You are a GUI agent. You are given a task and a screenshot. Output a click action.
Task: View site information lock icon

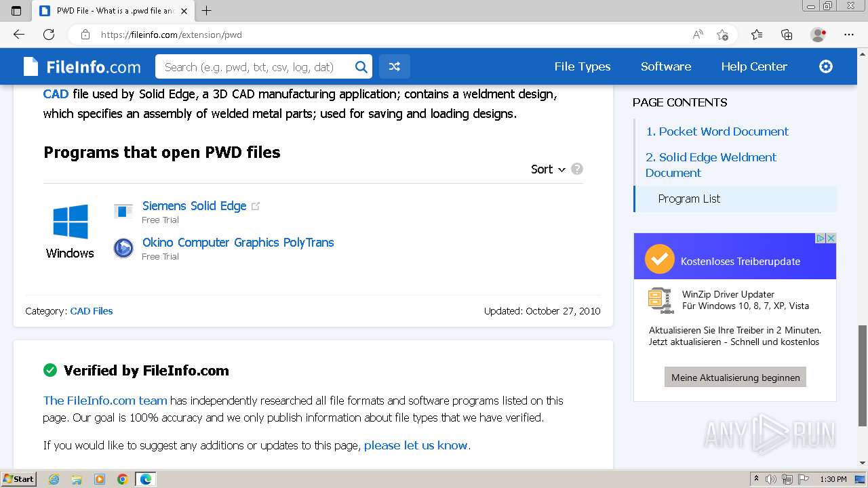pos(85,35)
